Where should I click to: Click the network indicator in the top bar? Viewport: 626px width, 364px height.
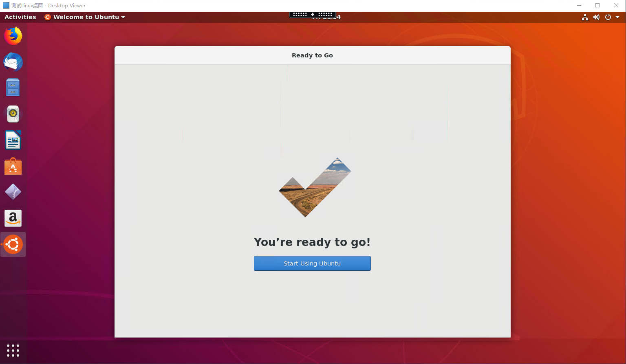coord(585,17)
